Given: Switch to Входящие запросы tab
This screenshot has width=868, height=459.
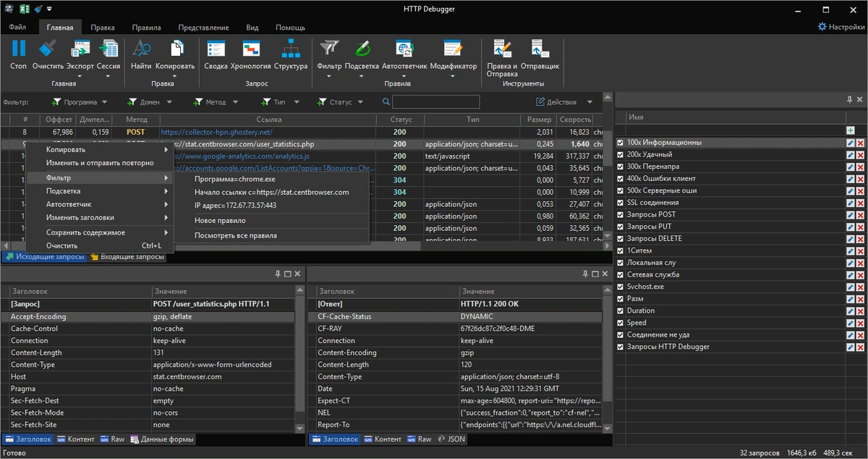Looking at the screenshot, I should tap(127, 256).
